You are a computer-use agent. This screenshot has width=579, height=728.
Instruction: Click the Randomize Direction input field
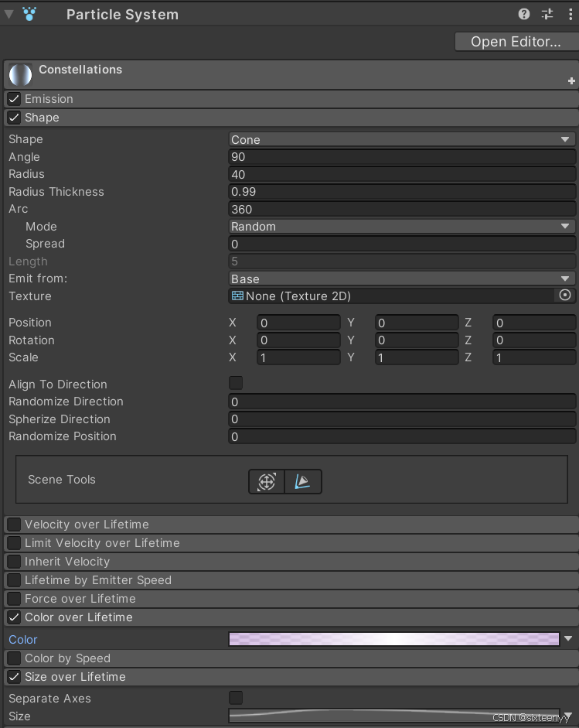[x=402, y=402]
